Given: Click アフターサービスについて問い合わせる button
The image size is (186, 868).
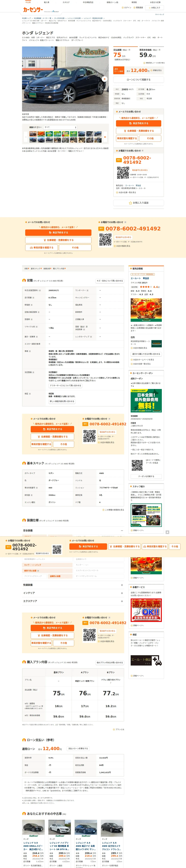Looking at the screenshot, I should pos(65,386).
